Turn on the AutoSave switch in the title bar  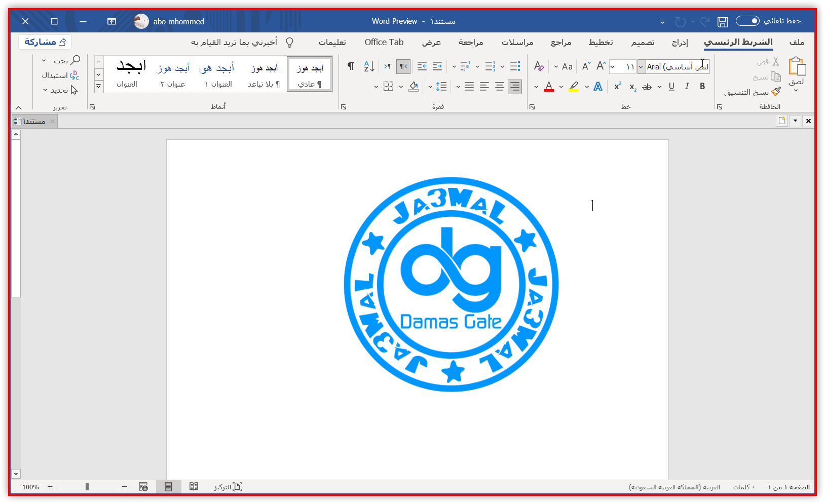tap(747, 21)
